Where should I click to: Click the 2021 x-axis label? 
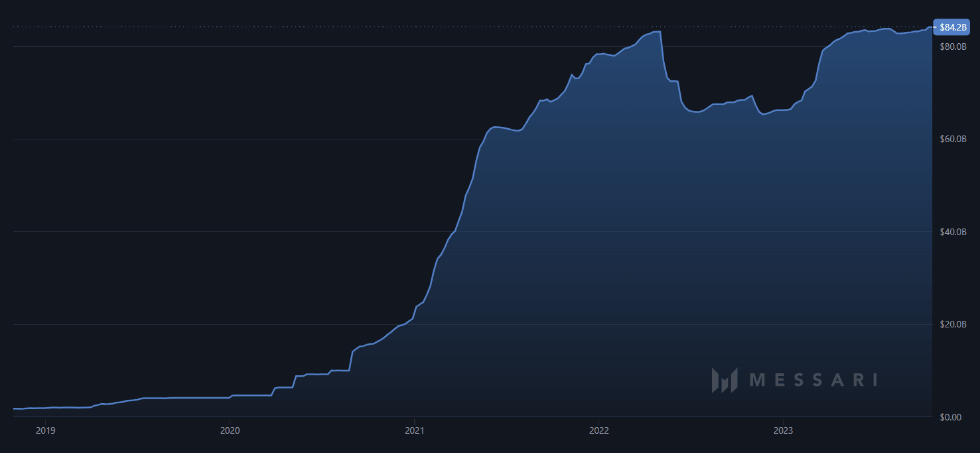(x=414, y=430)
